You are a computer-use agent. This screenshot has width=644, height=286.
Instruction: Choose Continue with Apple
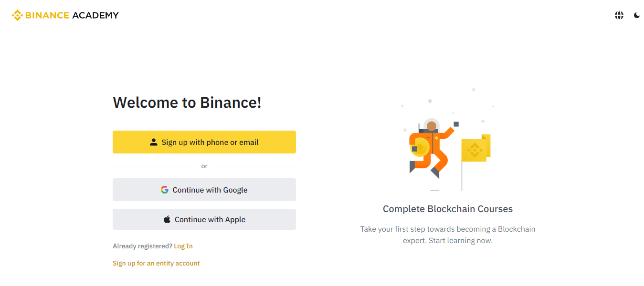[x=204, y=219]
